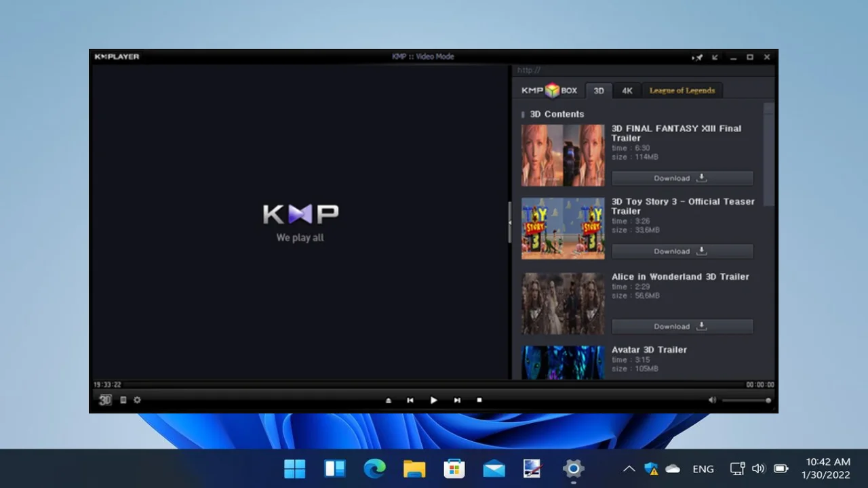The image size is (868, 488).
Task: Open the network tray icon
Action: [x=738, y=469]
